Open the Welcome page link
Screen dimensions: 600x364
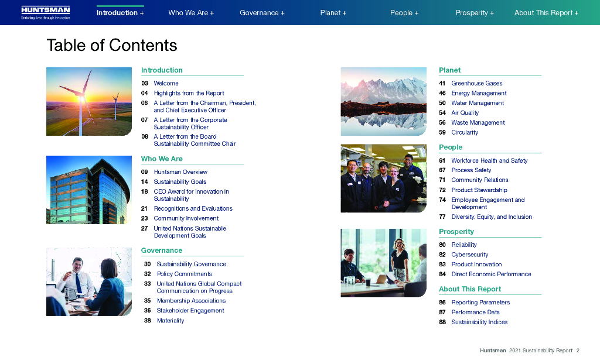click(166, 83)
